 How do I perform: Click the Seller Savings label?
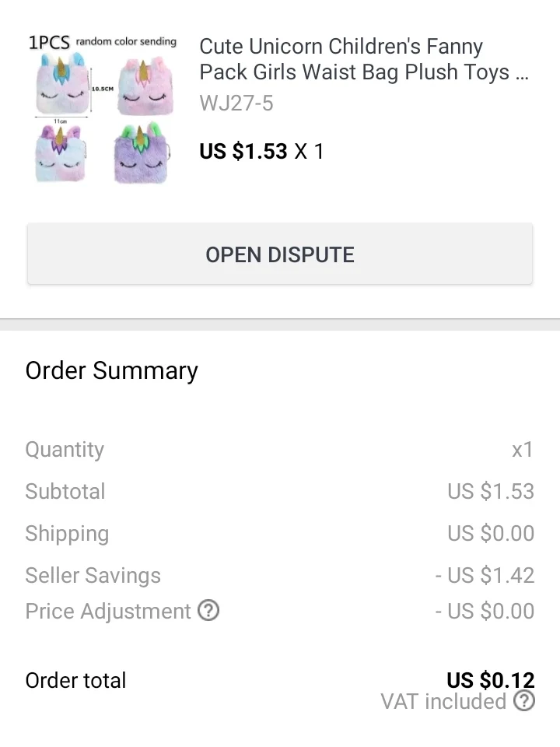pyautogui.click(x=93, y=576)
